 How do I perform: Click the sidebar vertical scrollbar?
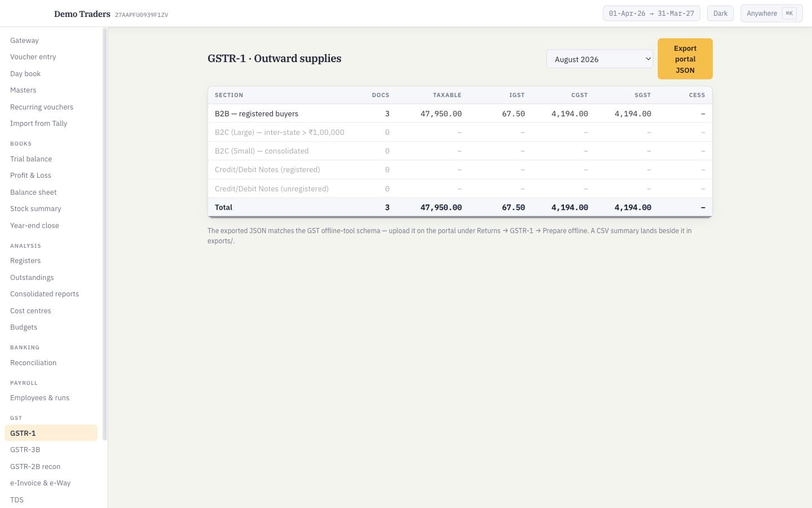point(104,234)
